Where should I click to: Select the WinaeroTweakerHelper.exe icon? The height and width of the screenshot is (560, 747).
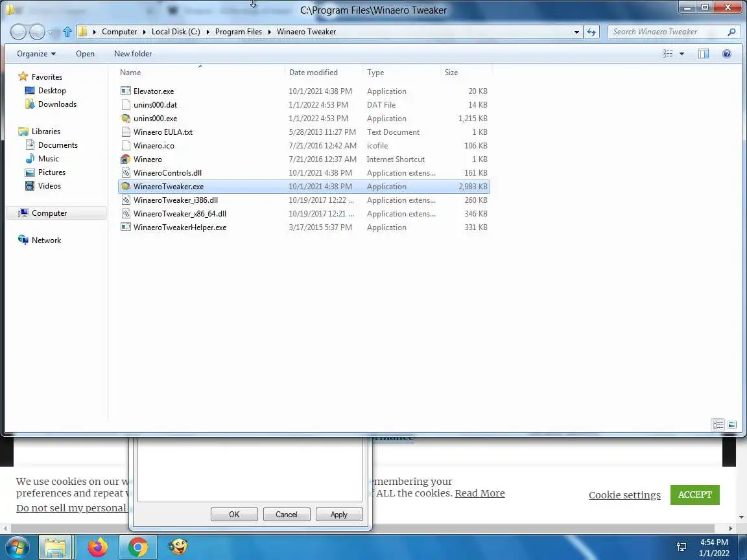(x=126, y=227)
